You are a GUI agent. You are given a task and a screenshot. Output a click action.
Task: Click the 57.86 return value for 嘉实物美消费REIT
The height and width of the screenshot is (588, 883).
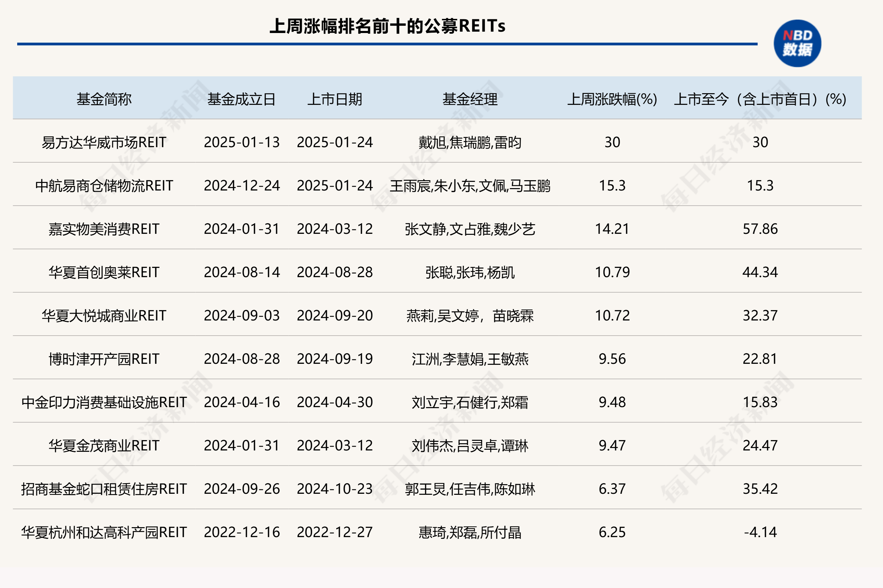click(761, 229)
